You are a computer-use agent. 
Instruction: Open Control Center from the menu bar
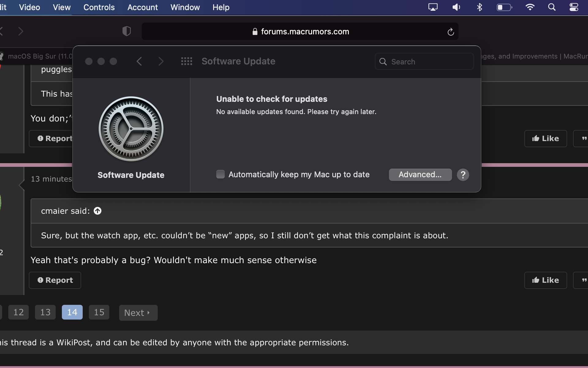(574, 7)
